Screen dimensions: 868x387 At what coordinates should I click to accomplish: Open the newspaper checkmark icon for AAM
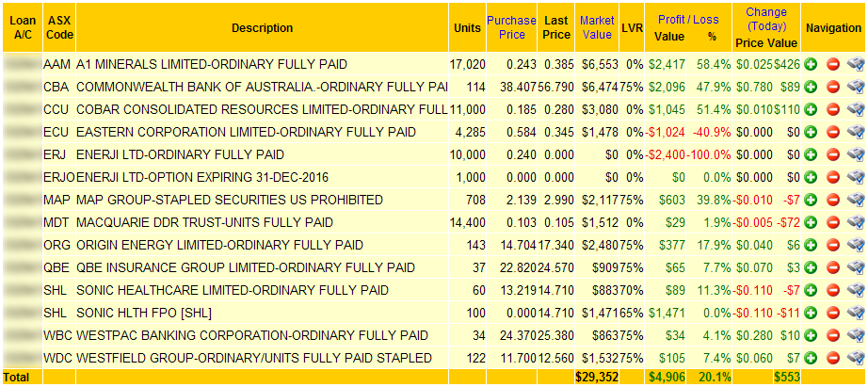pyautogui.click(x=855, y=64)
